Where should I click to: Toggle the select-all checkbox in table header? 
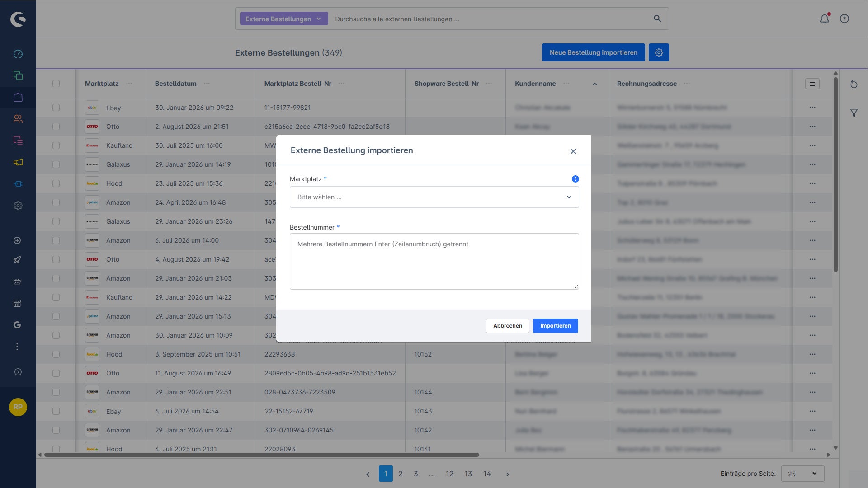coord(56,84)
